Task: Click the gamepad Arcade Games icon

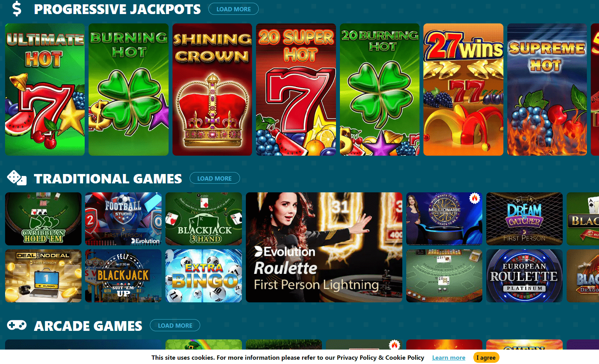Action: pos(17,325)
